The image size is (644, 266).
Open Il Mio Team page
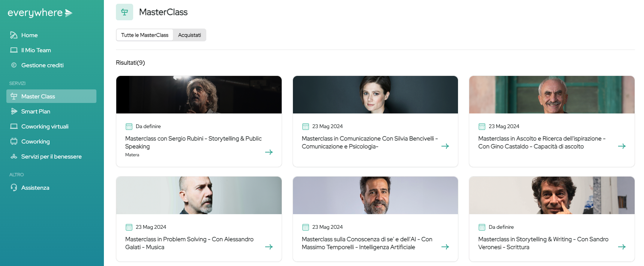[x=51, y=50]
